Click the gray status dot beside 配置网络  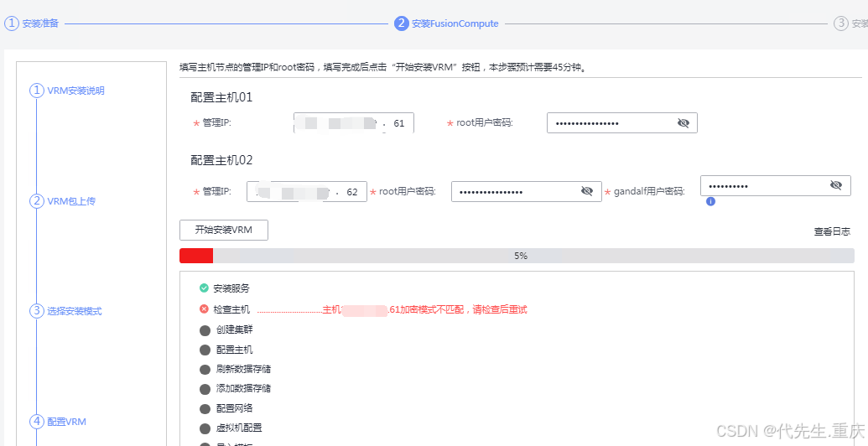[x=205, y=409]
